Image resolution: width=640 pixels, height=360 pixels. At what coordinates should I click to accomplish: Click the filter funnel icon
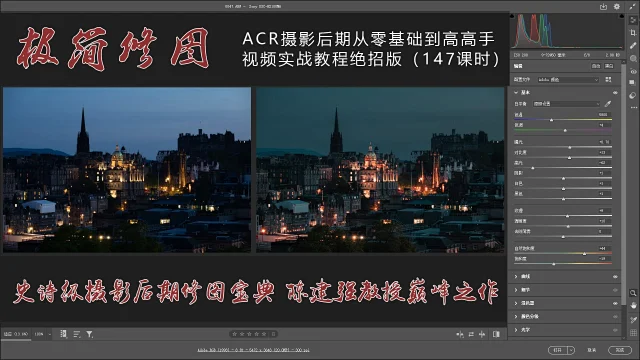pyautogui.click(x=89, y=334)
